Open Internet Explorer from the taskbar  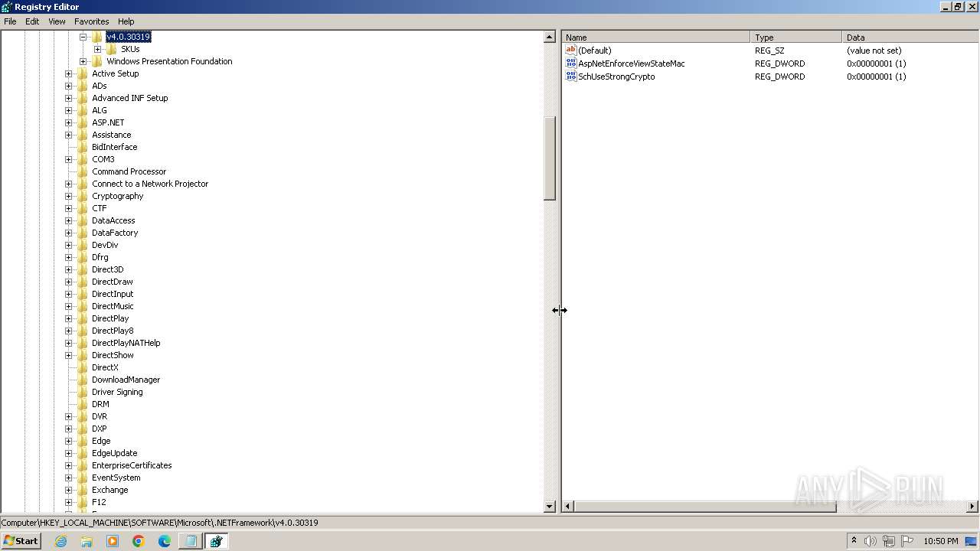pos(61,541)
